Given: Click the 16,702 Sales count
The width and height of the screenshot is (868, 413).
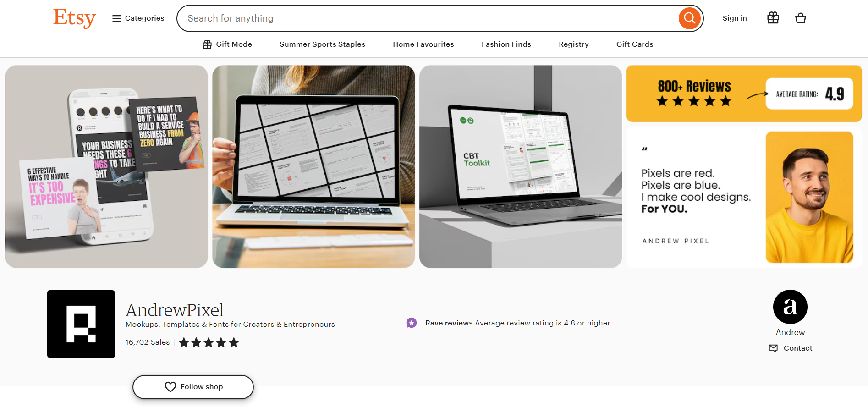Looking at the screenshot, I should coord(148,342).
